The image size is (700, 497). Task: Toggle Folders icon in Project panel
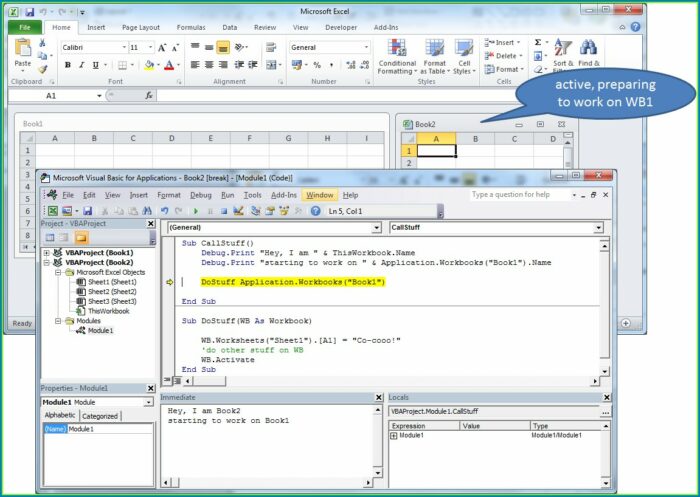coord(81,238)
